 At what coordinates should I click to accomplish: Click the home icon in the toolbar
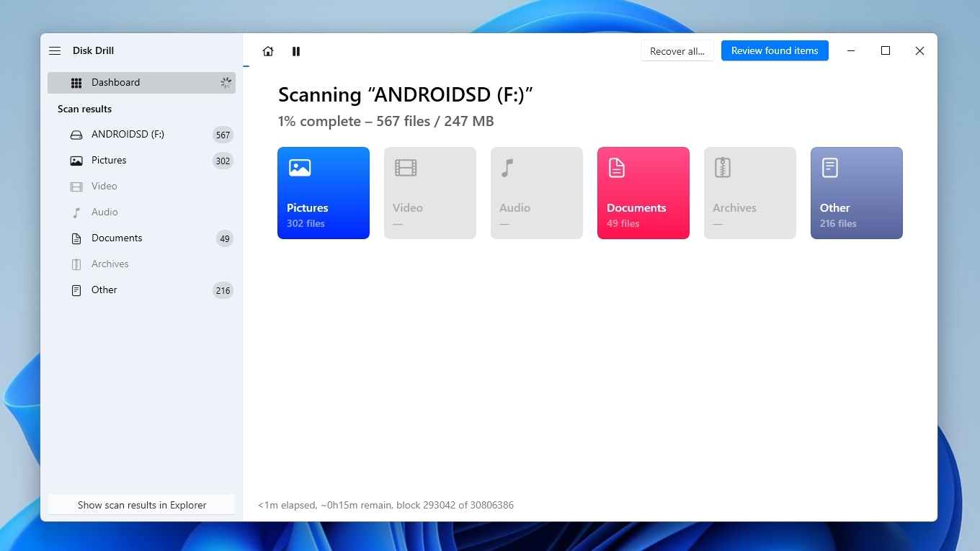point(268,50)
